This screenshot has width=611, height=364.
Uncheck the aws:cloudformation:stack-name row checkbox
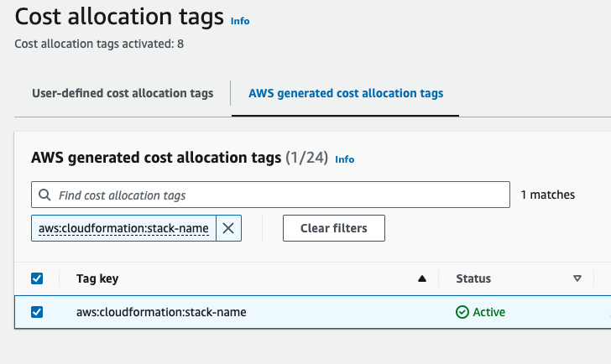click(x=37, y=312)
